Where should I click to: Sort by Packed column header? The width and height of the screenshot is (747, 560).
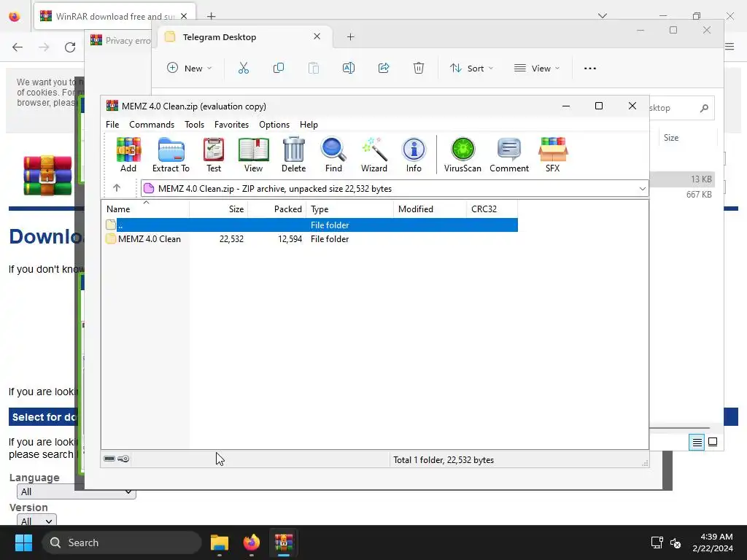(276, 209)
